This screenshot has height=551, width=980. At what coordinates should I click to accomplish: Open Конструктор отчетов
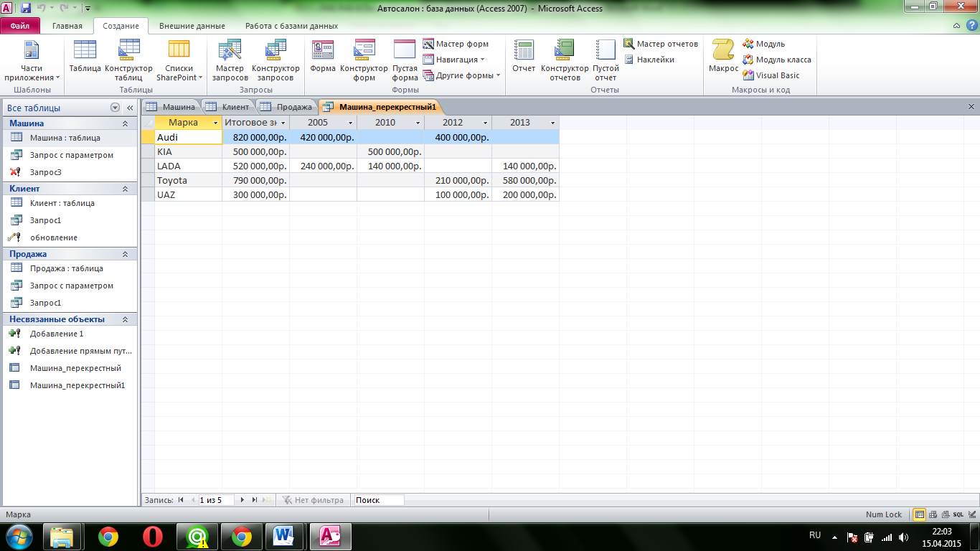565,60
